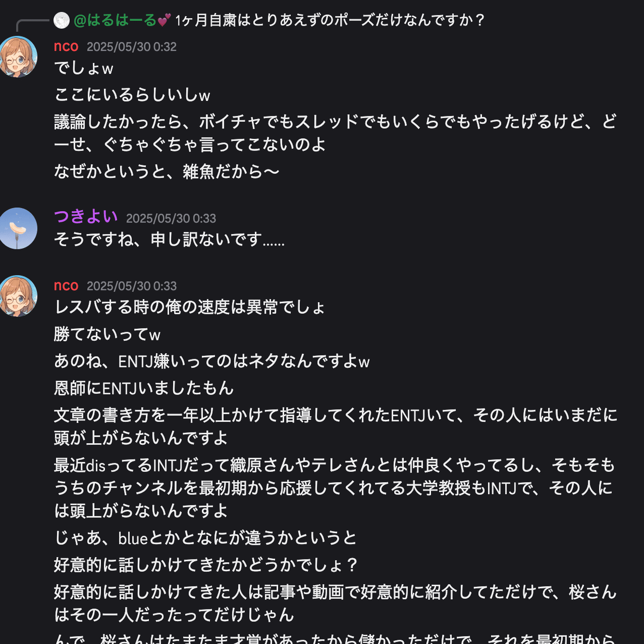Image resolution: width=644 pixels, height=644 pixels.
Task: Open nco's avatar on the first message
Action: pyautogui.click(x=18, y=57)
